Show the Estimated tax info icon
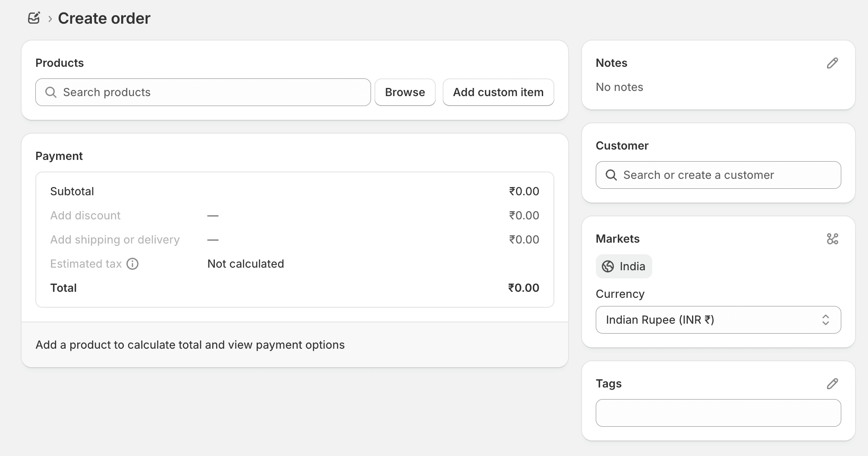The image size is (868, 456). click(132, 264)
